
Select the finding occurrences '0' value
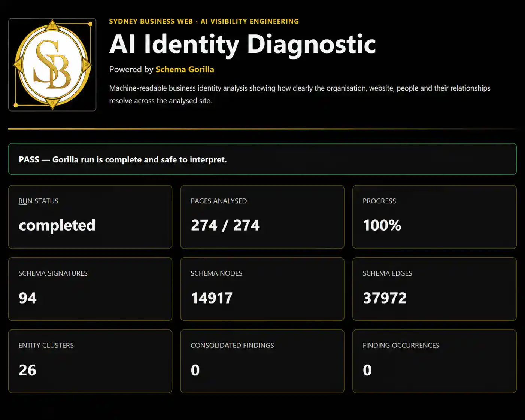click(367, 370)
